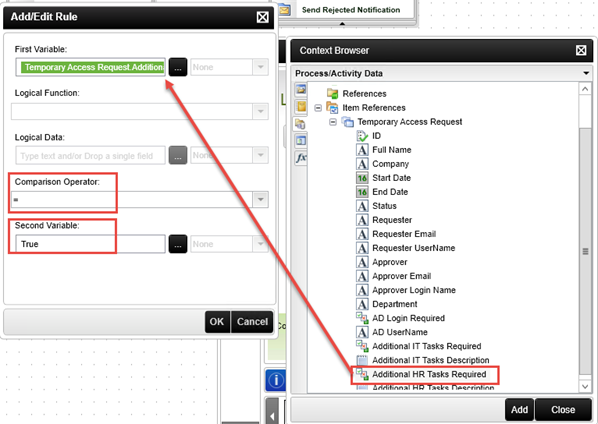Click the Department field icon
The image size is (598, 424).
[362, 304]
